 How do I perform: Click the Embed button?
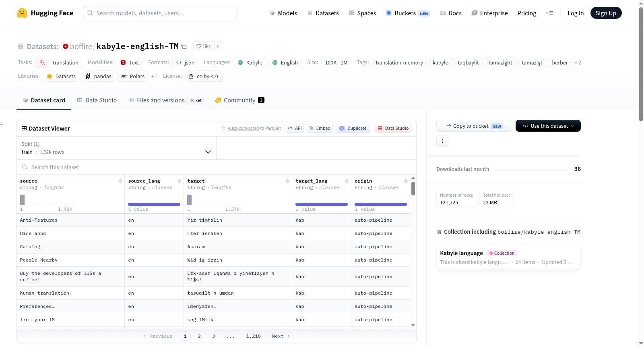(x=320, y=128)
